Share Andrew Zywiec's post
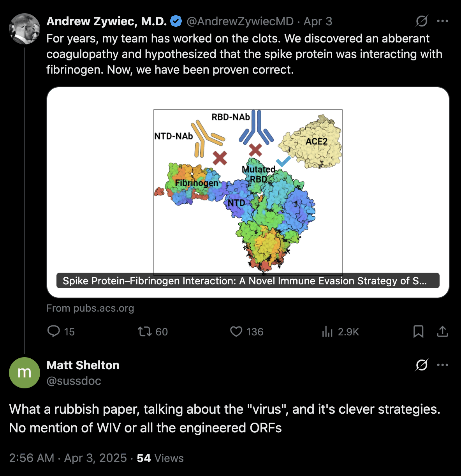 point(443,331)
